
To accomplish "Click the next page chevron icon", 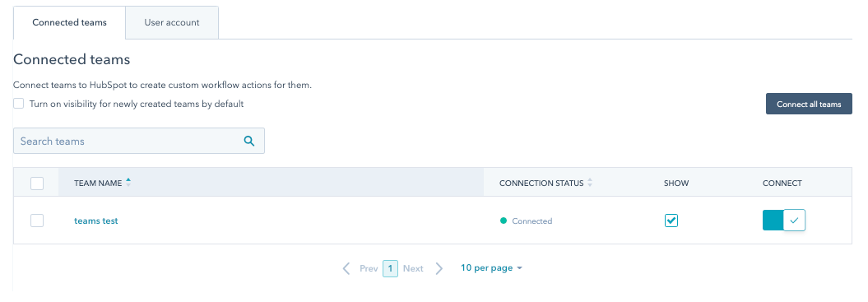I will point(439,269).
